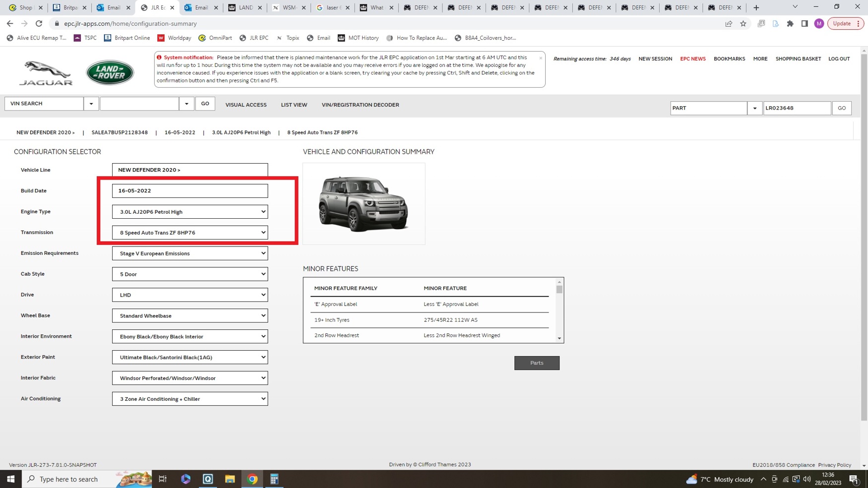Open the Britpart Online bookmark
The width and height of the screenshot is (868, 488).
(x=127, y=38)
